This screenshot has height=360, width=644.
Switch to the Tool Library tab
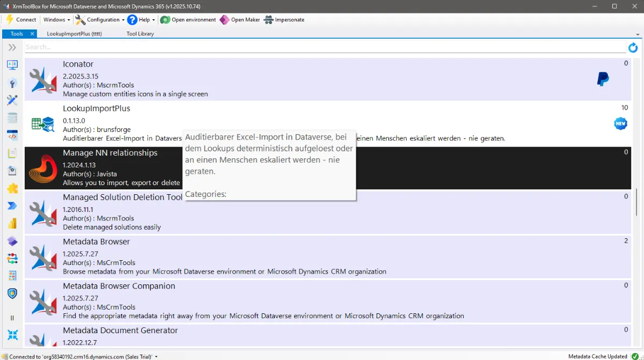tap(140, 34)
